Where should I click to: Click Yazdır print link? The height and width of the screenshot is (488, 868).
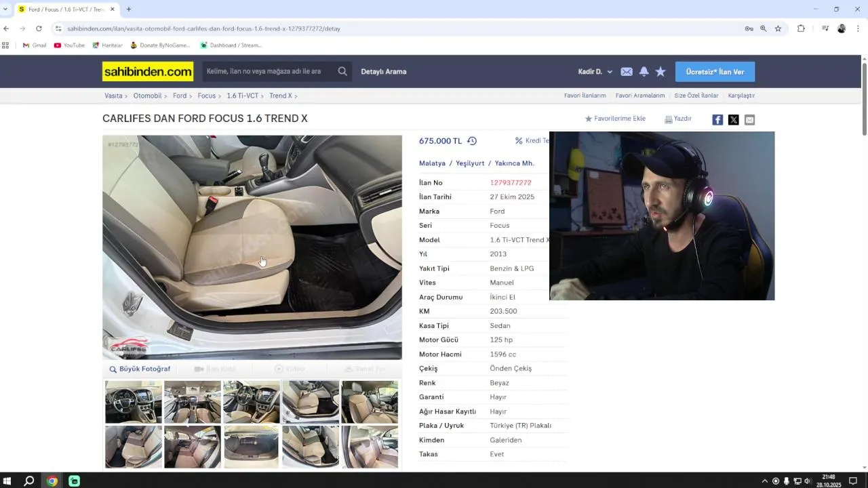pyautogui.click(x=678, y=119)
